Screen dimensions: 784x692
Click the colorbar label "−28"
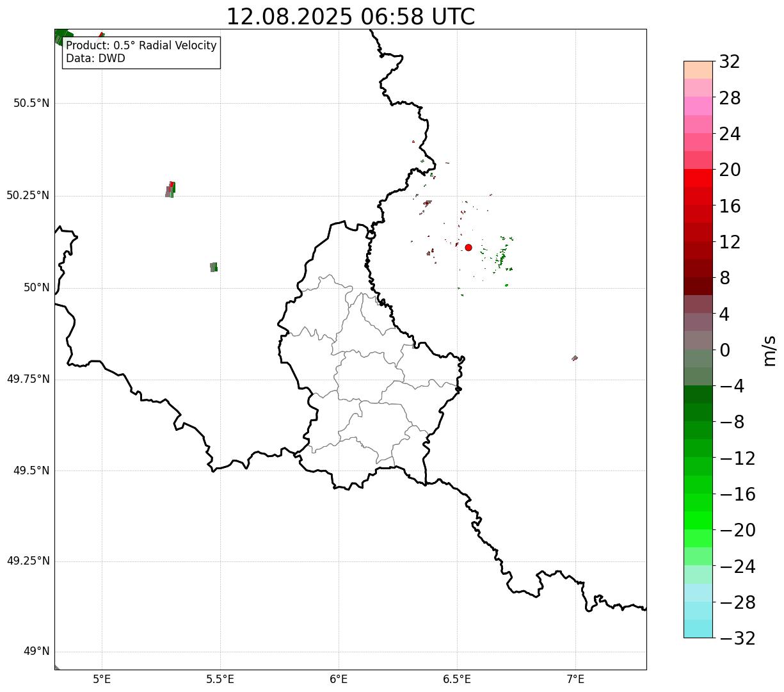click(x=737, y=602)
